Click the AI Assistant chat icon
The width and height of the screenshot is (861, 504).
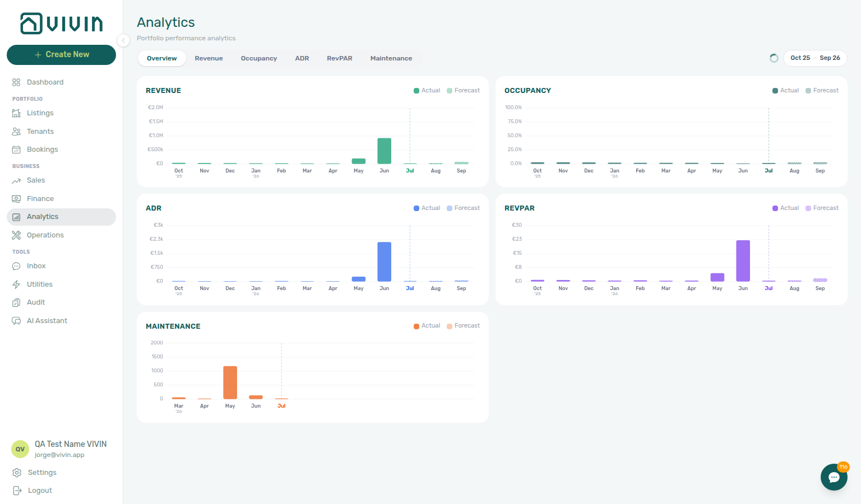click(16, 321)
